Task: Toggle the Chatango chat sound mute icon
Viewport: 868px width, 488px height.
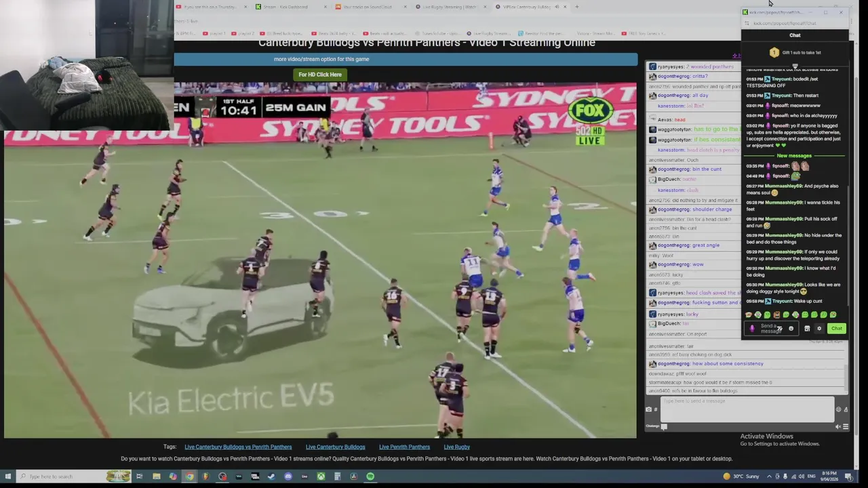Action: tap(837, 427)
